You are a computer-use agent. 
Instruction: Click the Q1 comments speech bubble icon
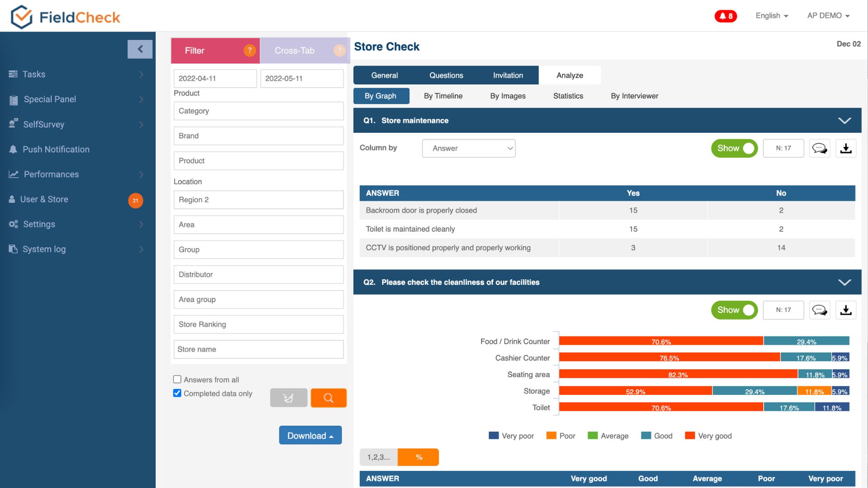[819, 148]
